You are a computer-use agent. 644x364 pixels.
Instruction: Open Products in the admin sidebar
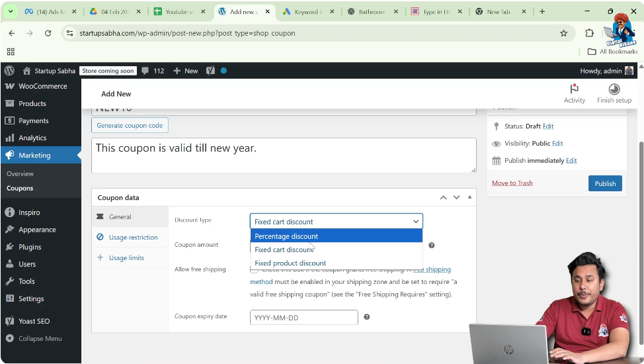click(32, 103)
